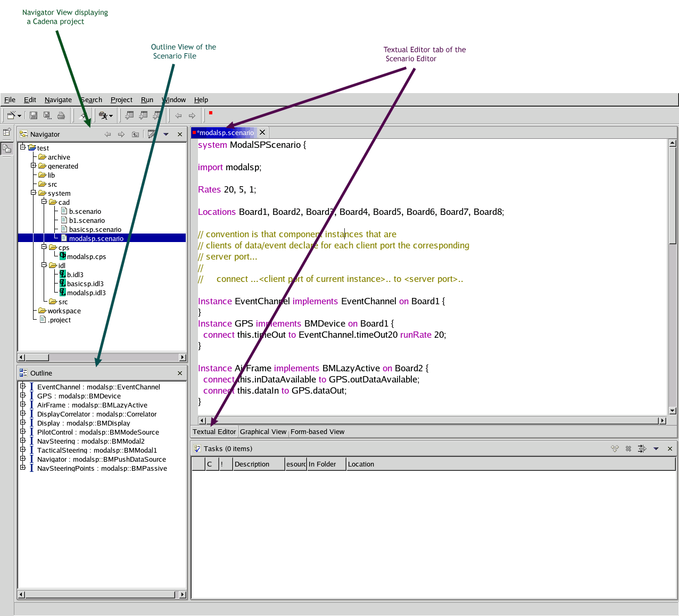Open basicsp.scenario in the Navigator

pyautogui.click(x=95, y=229)
